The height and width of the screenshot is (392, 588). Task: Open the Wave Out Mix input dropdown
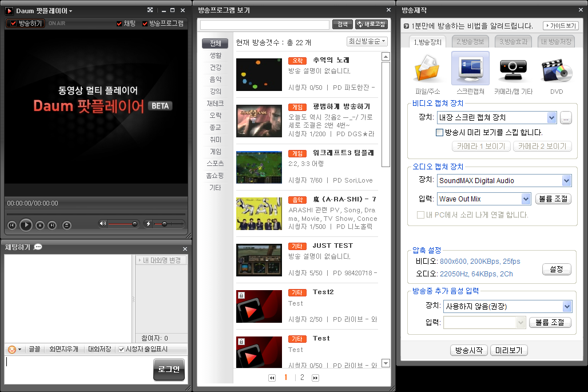pyautogui.click(x=526, y=199)
